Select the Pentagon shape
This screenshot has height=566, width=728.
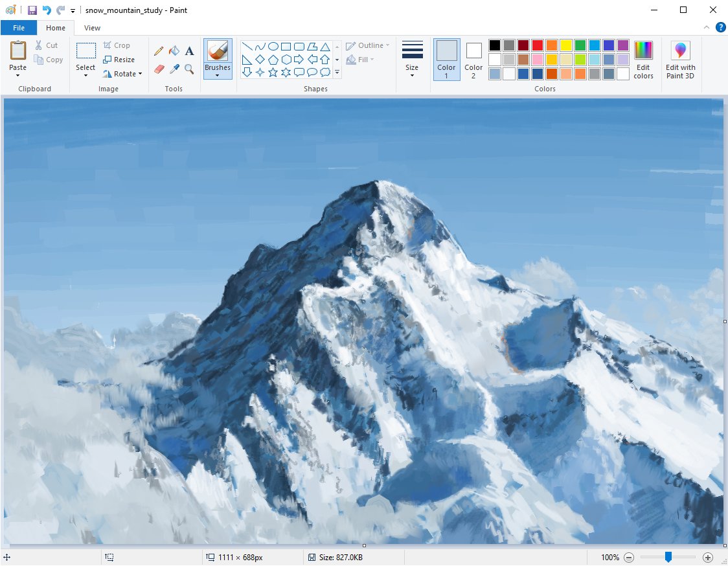[x=273, y=60]
